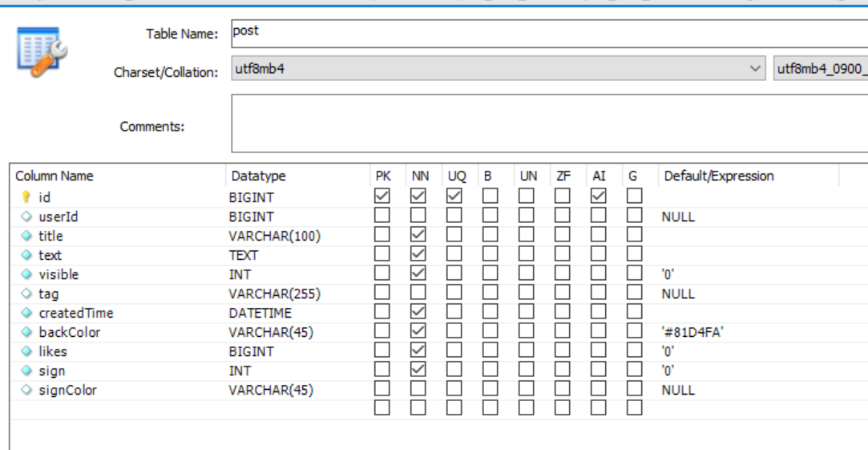Click the diamond icon beside text column

(26, 255)
